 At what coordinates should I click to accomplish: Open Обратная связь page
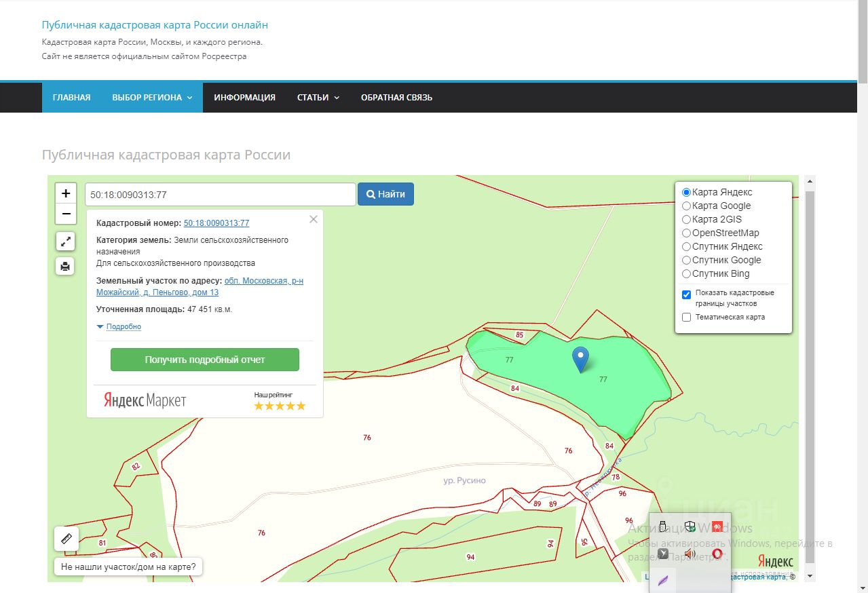click(396, 98)
